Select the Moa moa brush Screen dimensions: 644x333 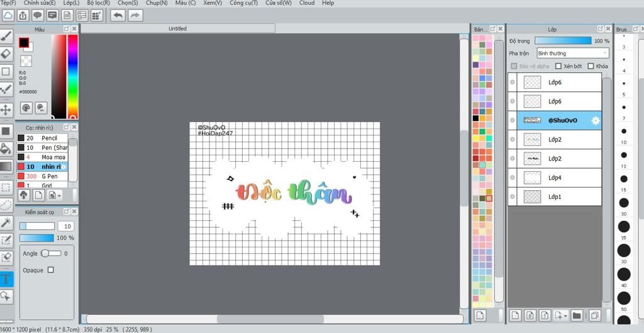(x=42, y=157)
